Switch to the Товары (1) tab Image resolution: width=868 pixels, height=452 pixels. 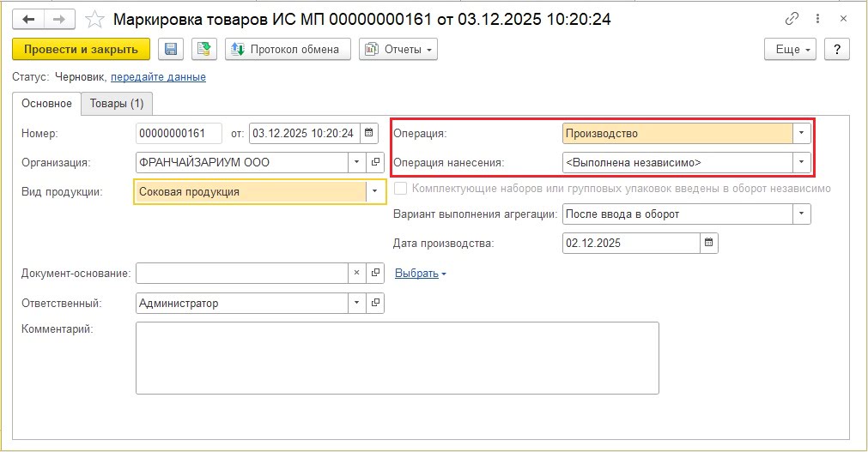[x=117, y=104]
